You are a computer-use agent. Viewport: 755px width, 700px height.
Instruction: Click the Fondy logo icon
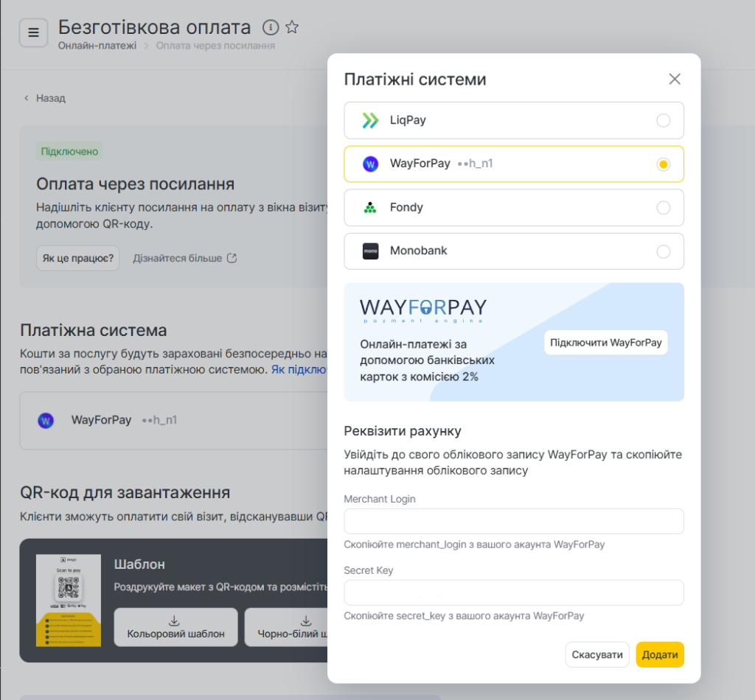370,208
